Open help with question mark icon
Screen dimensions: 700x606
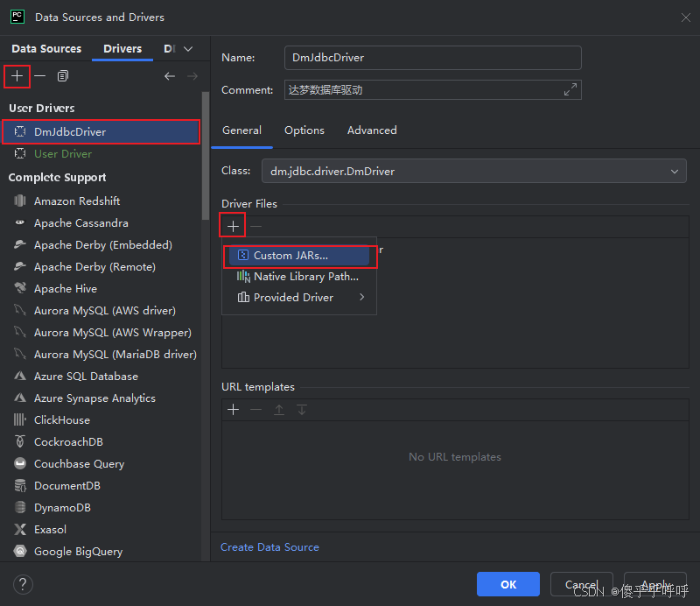coord(23,584)
